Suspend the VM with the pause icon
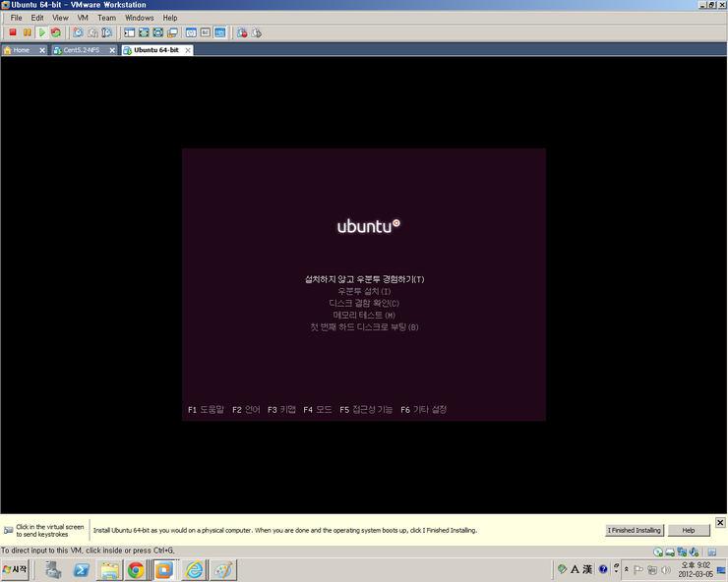Viewport: 728px width, 582px height. [x=28, y=32]
